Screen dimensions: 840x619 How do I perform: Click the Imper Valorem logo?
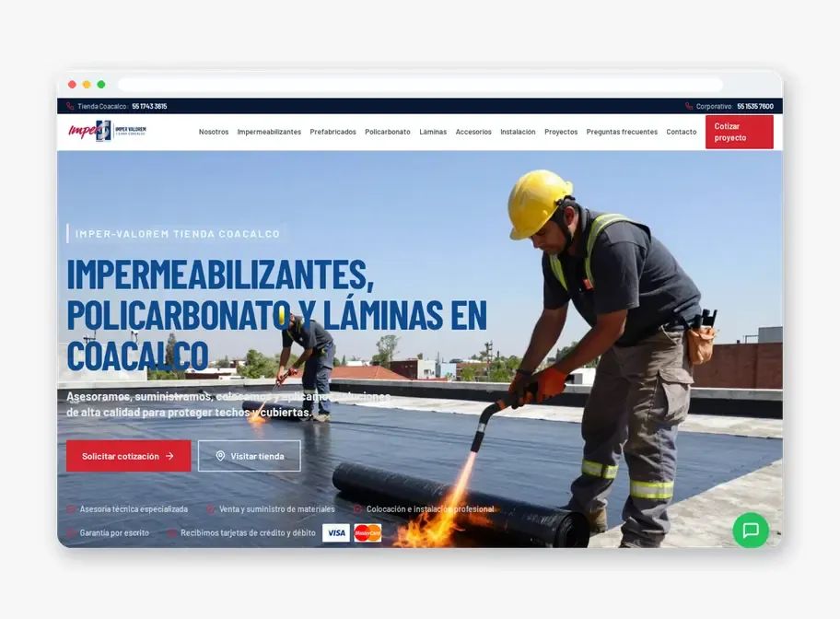point(107,131)
